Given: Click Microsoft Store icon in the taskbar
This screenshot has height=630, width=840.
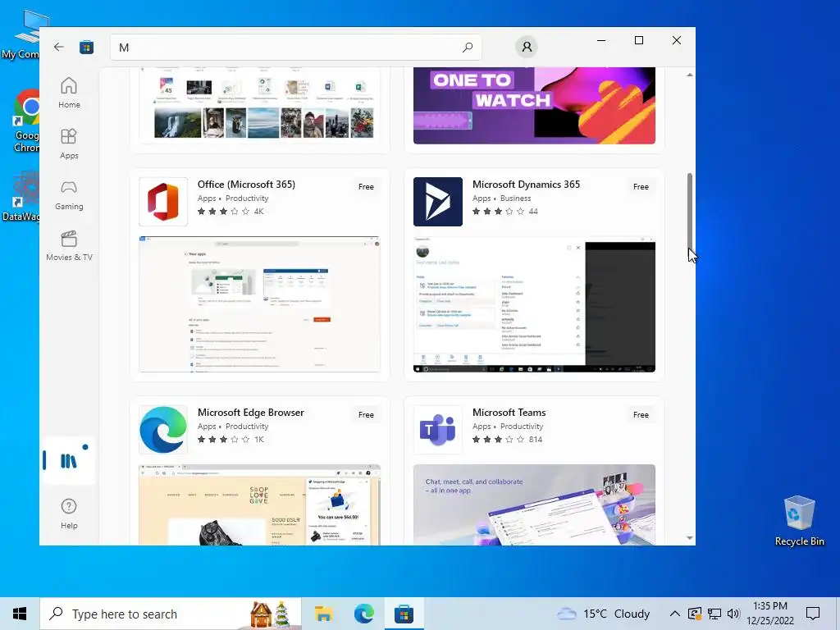Looking at the screenshot, I should pos(404,614).
